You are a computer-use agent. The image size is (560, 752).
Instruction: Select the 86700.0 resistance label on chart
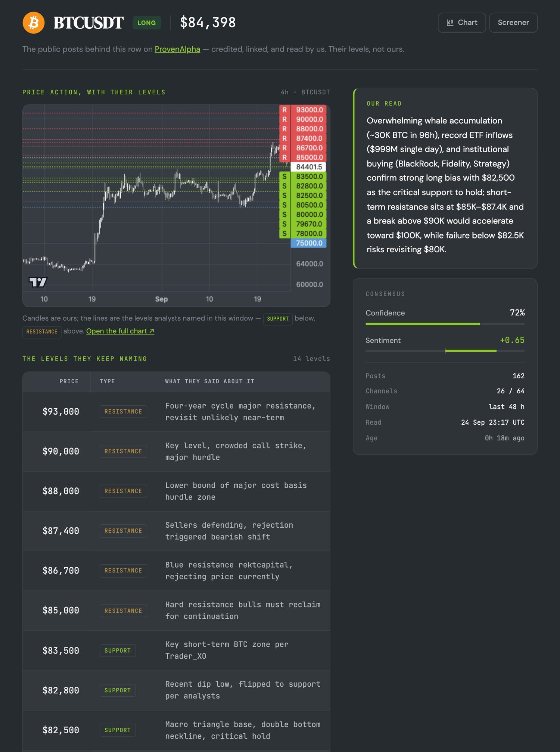tap(303, 148)
